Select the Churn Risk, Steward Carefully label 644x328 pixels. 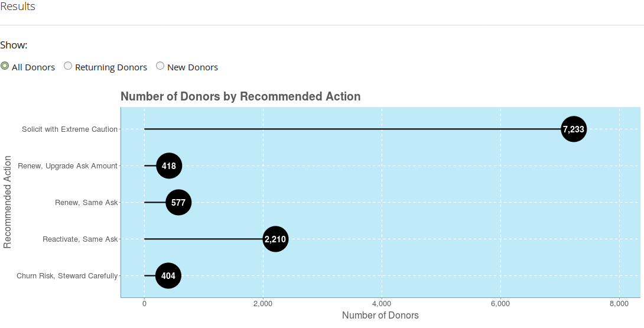(x=67, y=276)
